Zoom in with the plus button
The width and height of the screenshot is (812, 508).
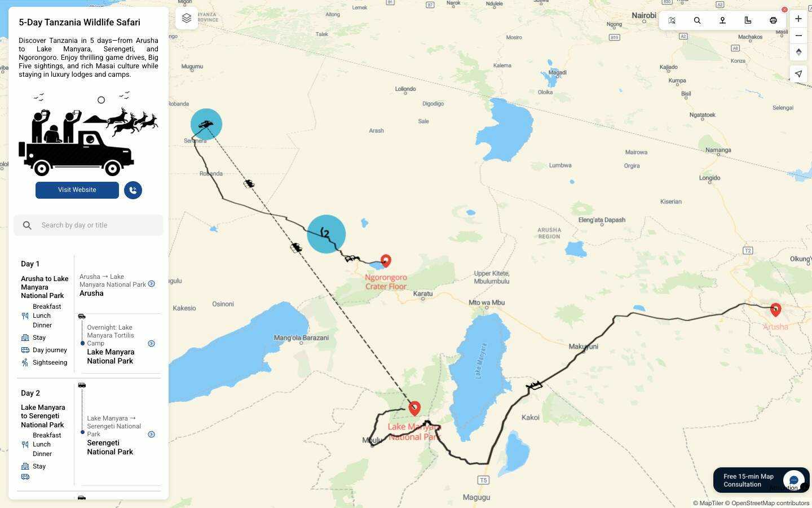point(798,19)
